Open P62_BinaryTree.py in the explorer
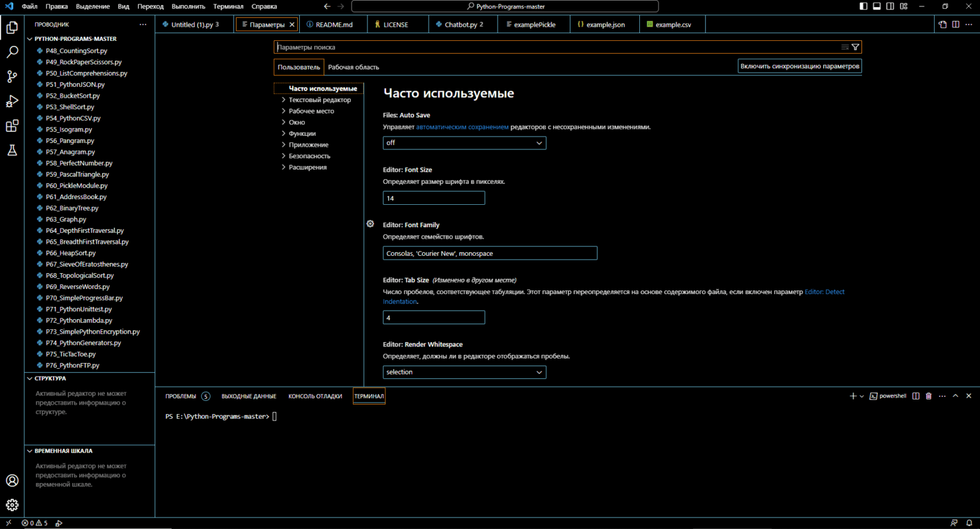Image resolution: width=980 pixels, height=529 pixels. pos(72,208)
